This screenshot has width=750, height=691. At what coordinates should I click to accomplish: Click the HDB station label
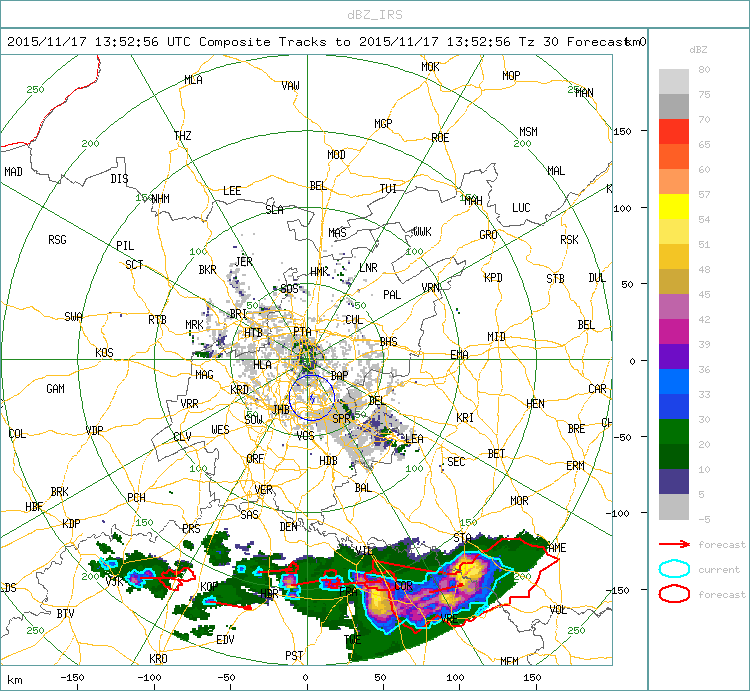tap(328, 461)
